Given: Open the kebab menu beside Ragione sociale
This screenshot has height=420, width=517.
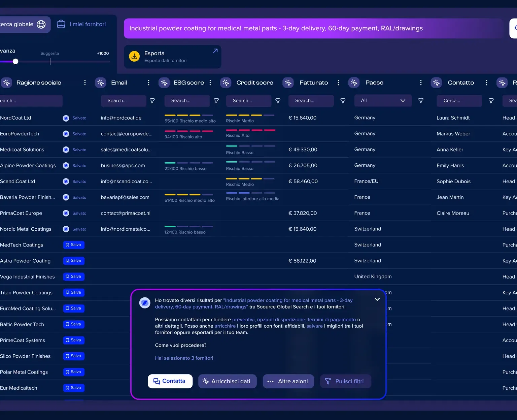Looking at the screenshot, I should coord(85,83).
